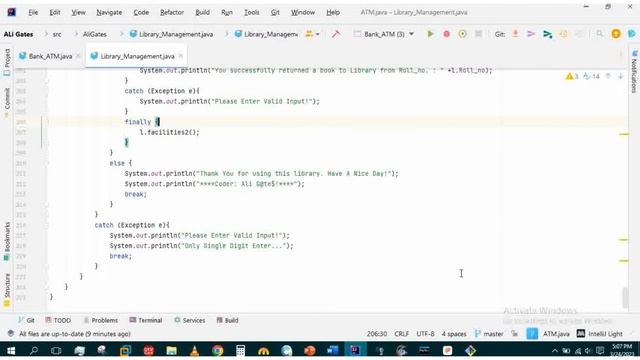Open the 4 spaces indent settings
Image resolution: width=640 pixels, height=360 pixels.
point(454,334)
